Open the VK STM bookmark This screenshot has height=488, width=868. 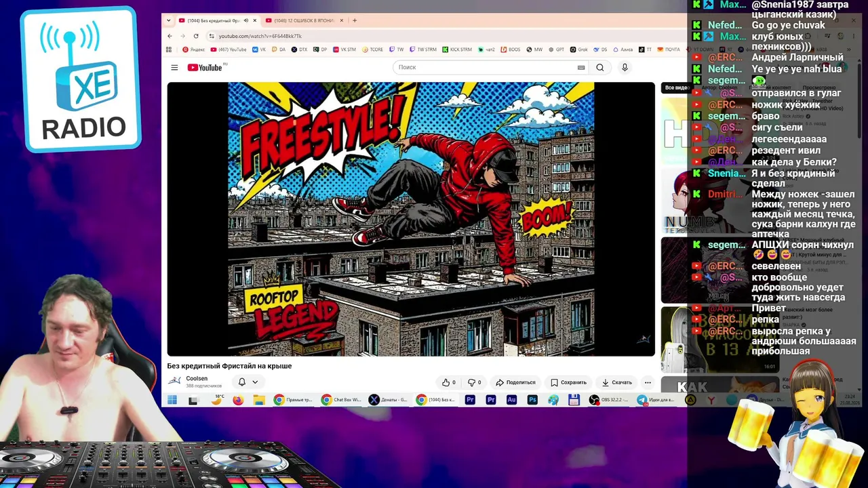(x=344, y=49)
